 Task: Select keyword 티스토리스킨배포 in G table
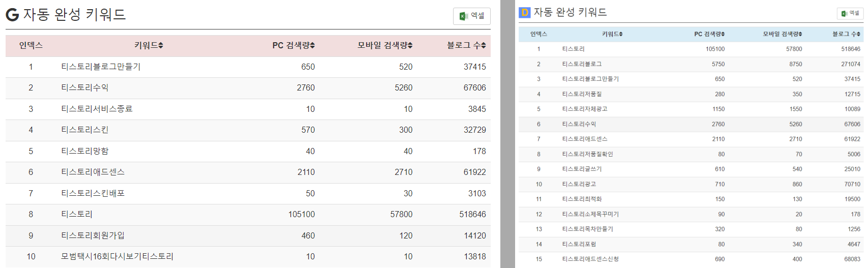93,193
